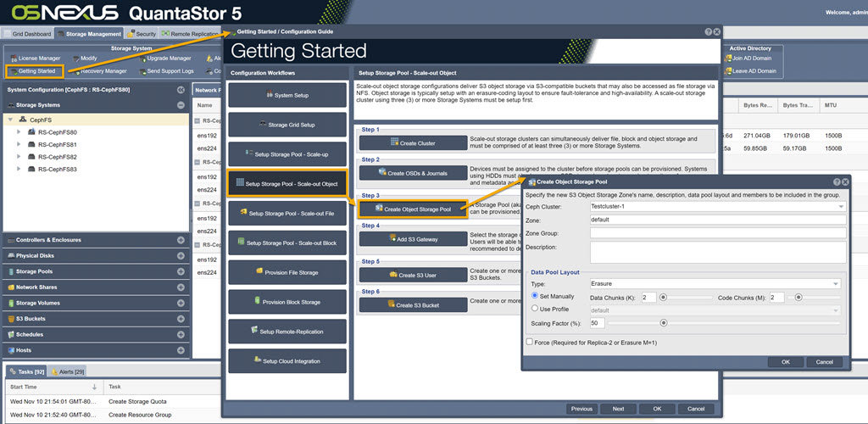Image resolution: width=868 pixels, height=424 pixels.
Task: Collapse the Storage Systems section
Action: coord(181,105)
